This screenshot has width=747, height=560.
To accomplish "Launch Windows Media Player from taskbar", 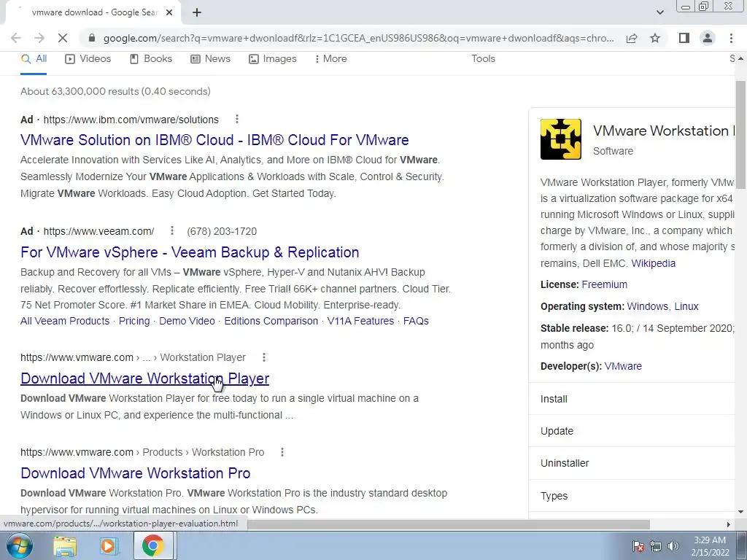I will (x=108, y=545).
